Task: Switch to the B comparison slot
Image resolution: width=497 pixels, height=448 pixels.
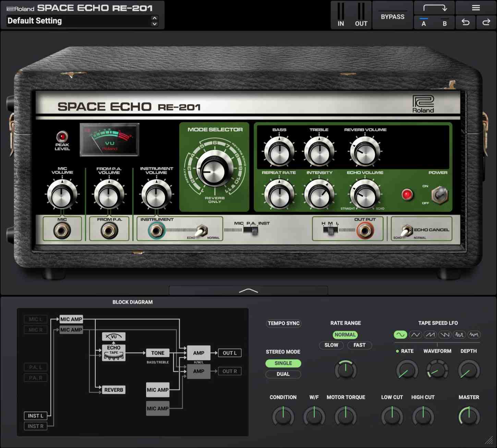Action: pyautogui.click(x=445, y=23)
